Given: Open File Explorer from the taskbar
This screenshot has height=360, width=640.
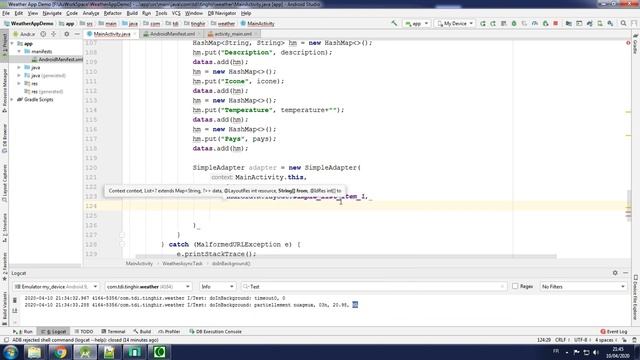Looking at the screenshot, I should tap(34, 352).
